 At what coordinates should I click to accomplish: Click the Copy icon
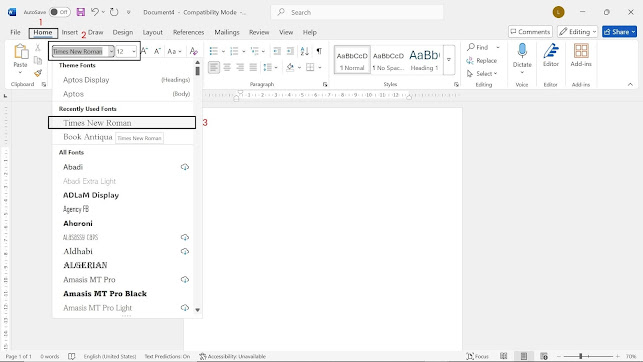[38, 60]
